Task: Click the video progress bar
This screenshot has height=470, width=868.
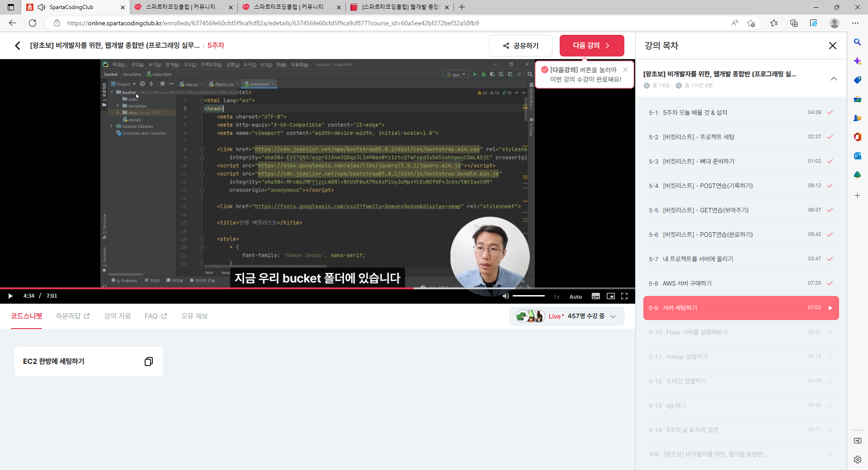Action: pos(317,288)
